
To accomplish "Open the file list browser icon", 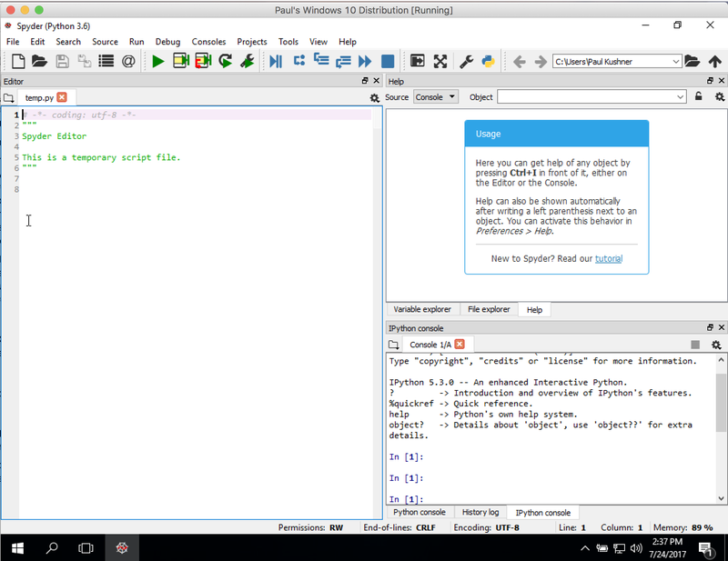I will tap(106, 61).
